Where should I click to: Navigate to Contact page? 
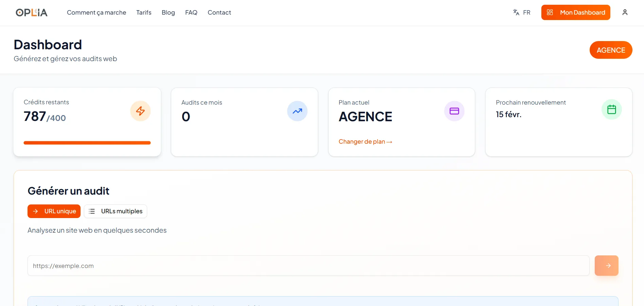click(x=219, y=13)
